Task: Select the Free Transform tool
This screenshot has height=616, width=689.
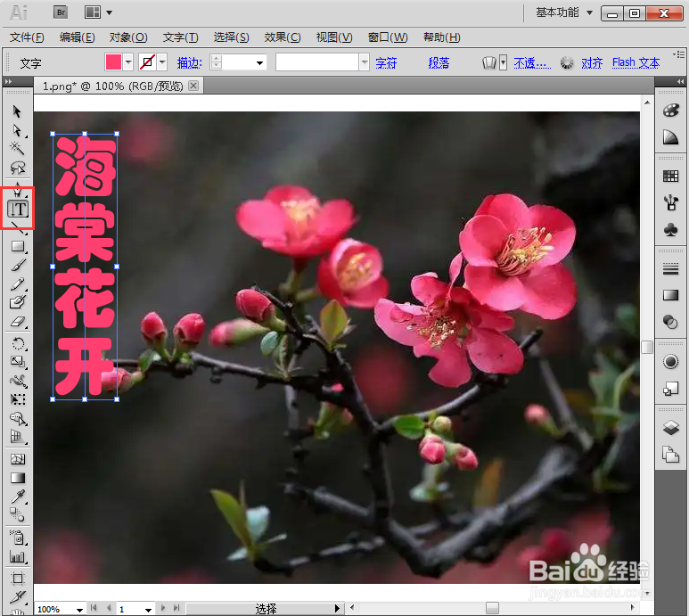Action: click(x=18, y=399)
